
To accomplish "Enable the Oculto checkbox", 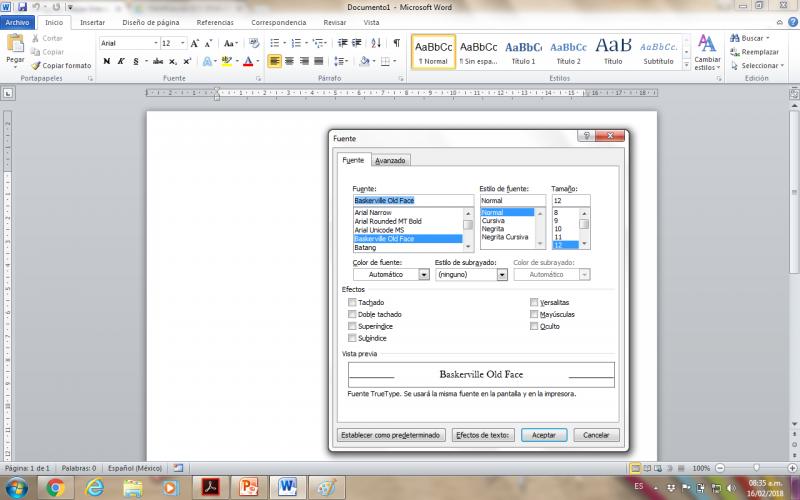I will [534, 326].
